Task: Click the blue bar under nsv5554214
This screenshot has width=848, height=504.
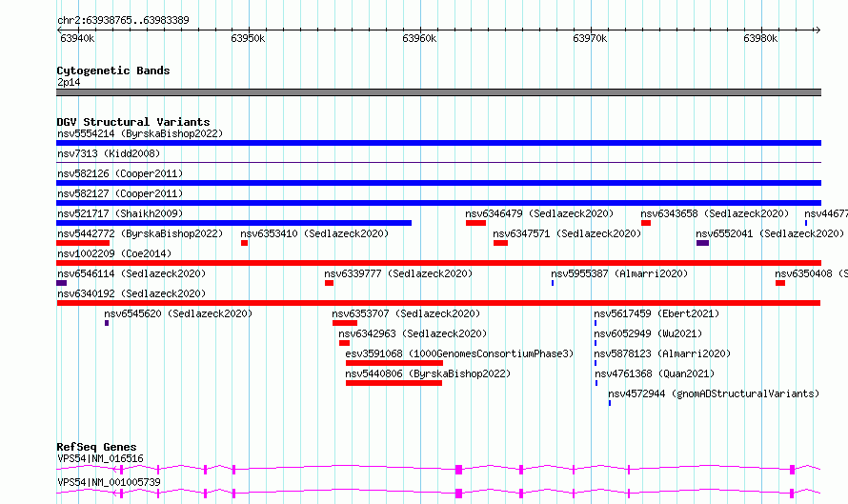Action: click(438, 143)
